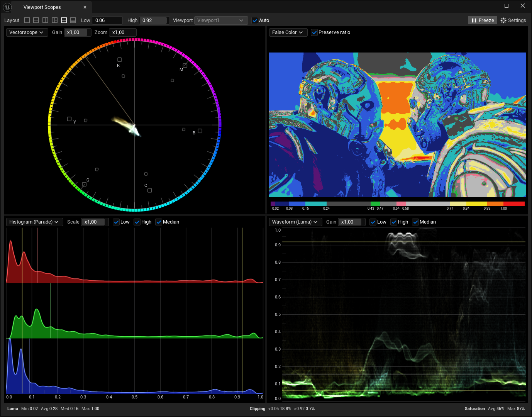The image size is (532, 417).
Task: Open the Histogram (Parade) dropdown
Action: pos(34,222)
